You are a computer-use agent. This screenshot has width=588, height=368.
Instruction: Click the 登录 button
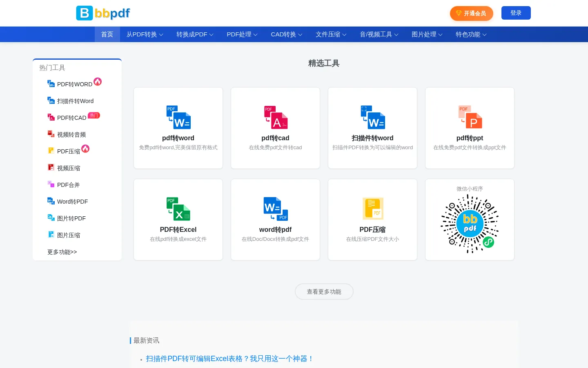coord(516,13)
